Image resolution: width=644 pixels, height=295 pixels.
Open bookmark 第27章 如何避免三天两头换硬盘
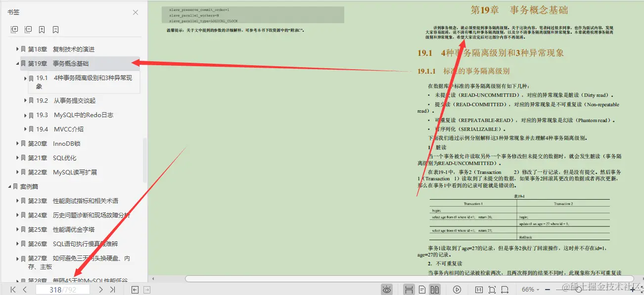coord(79,262)
